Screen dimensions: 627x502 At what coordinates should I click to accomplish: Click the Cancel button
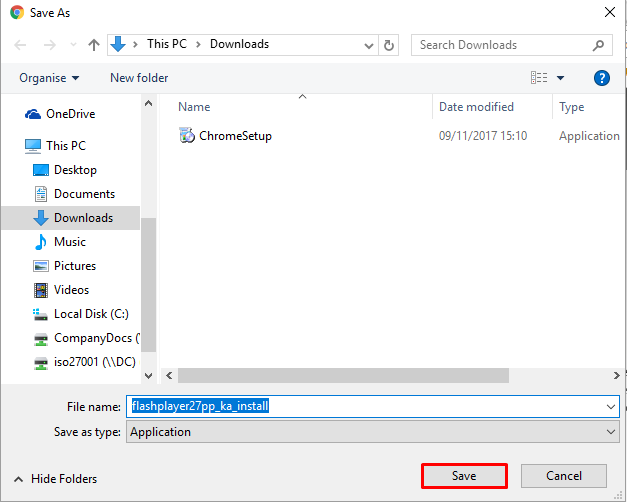pos(564,476)
